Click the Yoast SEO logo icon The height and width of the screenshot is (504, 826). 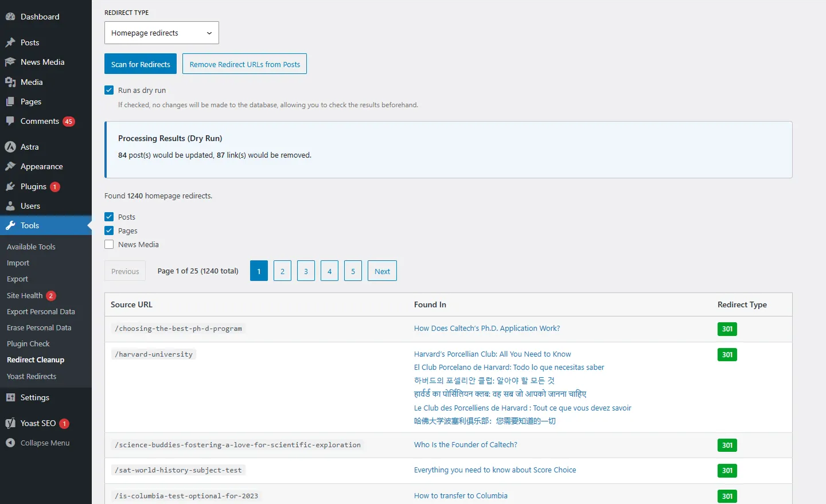pos(10,423)
